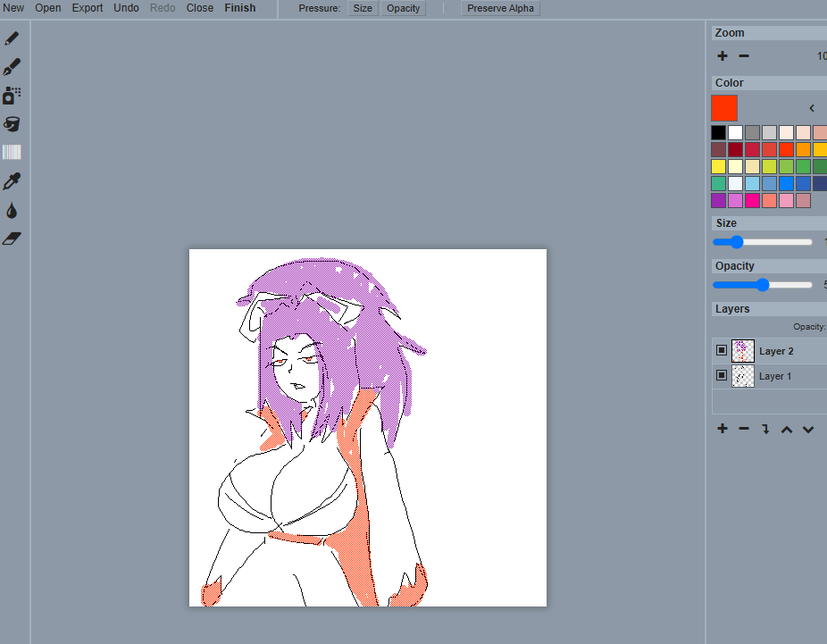
Task: Click Close in the top menu
Action: click(200, 8)
